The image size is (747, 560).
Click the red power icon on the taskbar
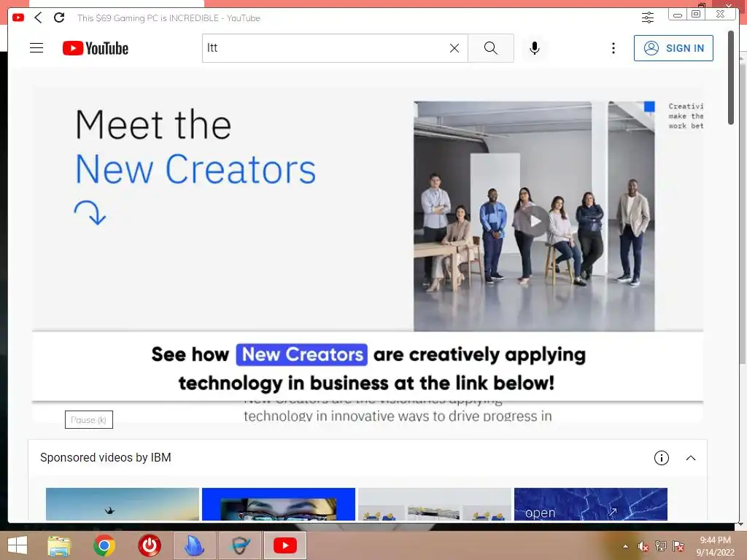pos(149,545)
